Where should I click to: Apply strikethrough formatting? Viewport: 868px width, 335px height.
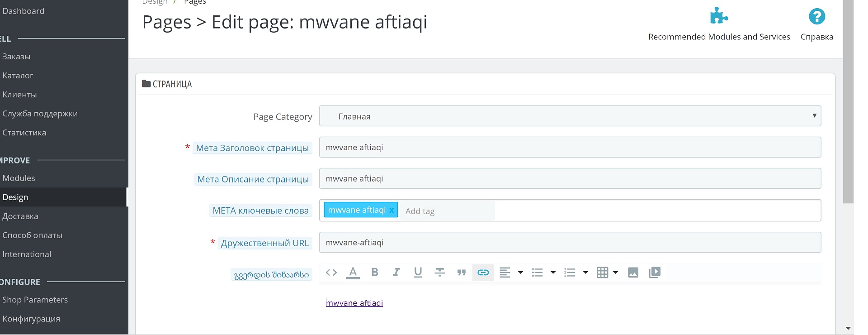pyautogui.click(x=439, y=273)
